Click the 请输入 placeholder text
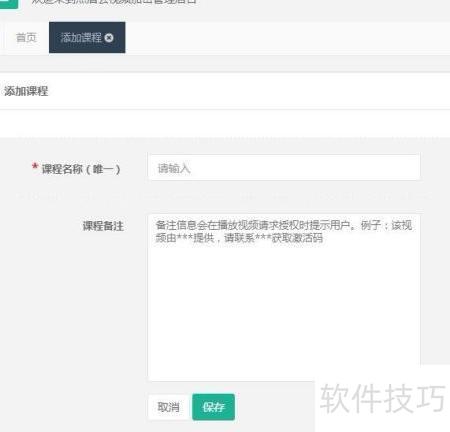Screen dimensions: 450x432 [x=174, y=168]
